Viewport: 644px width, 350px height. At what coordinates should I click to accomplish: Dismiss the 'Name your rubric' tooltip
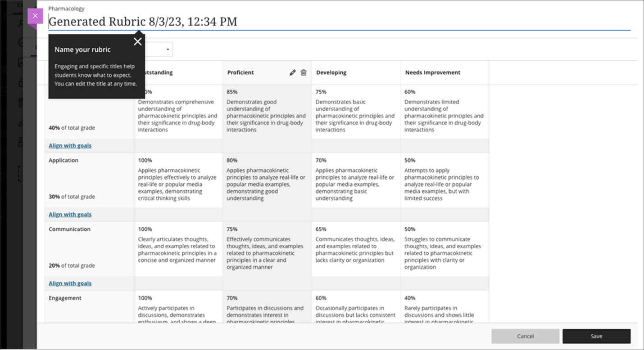coord(138,42)
